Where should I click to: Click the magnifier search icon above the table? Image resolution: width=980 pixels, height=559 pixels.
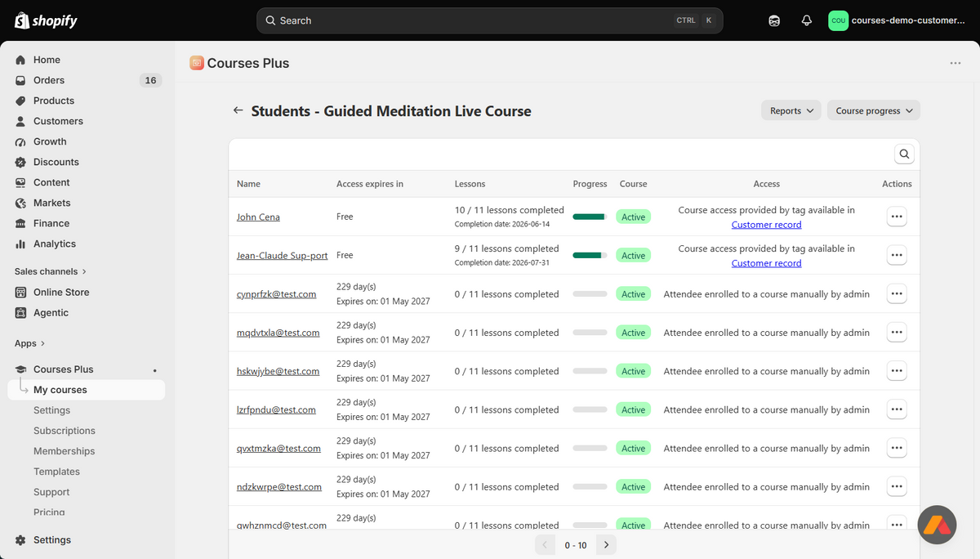pos(904,154)
